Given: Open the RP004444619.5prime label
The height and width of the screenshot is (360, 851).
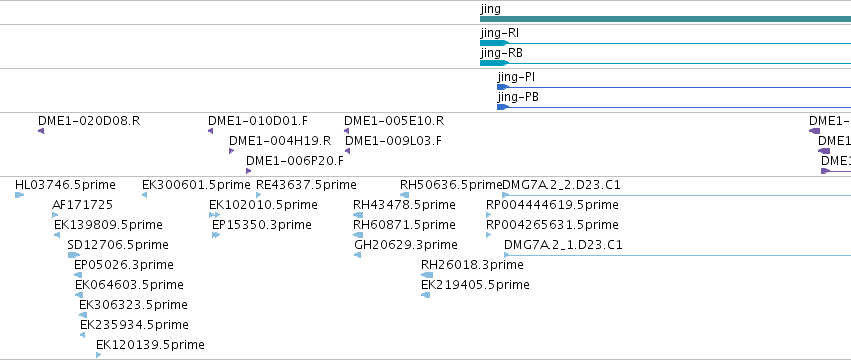Looking at the screenshot, I should coord(552,205).
